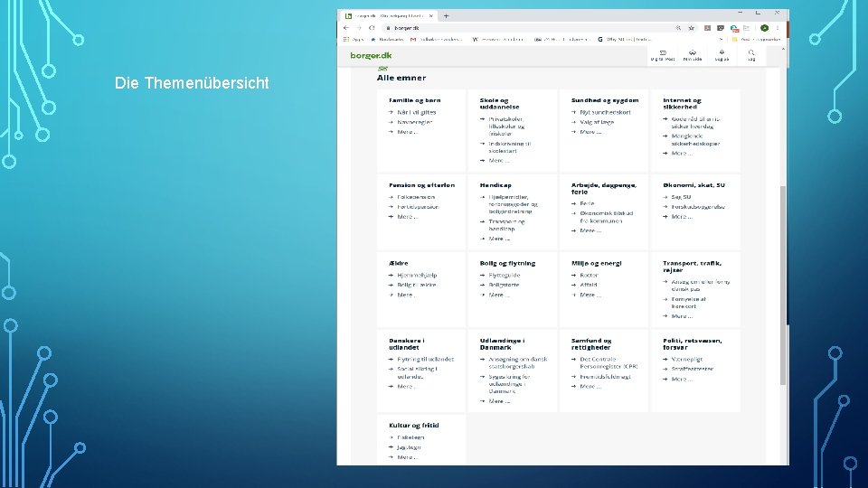Viewport: 868px width, 488px height.
Task: Click the borger.dk logo
Action: tap(371, 55)
